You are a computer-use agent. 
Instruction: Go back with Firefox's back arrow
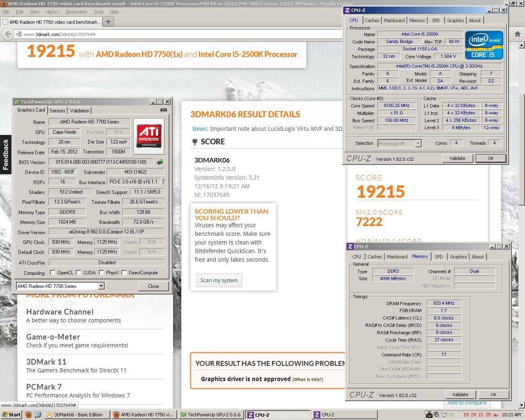tap(8, 34)
